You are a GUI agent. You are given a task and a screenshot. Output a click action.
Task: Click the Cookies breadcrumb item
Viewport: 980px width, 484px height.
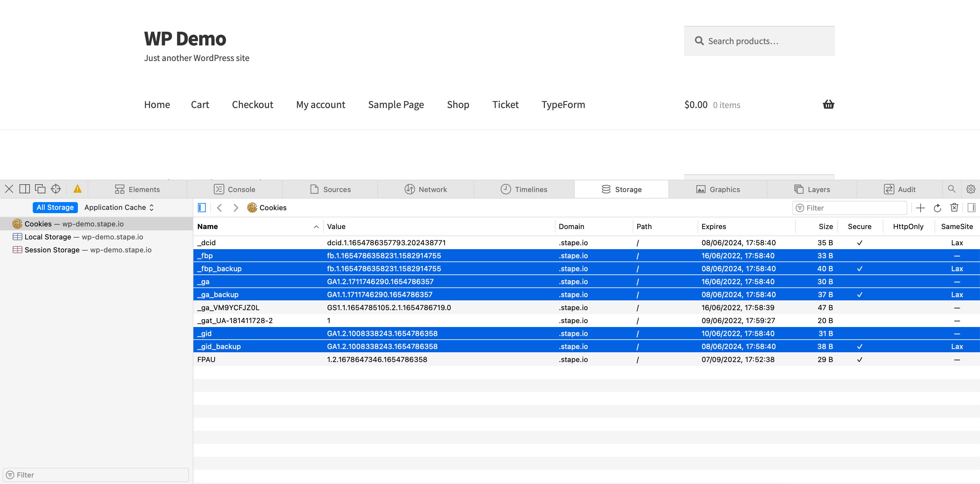[267, 208]
